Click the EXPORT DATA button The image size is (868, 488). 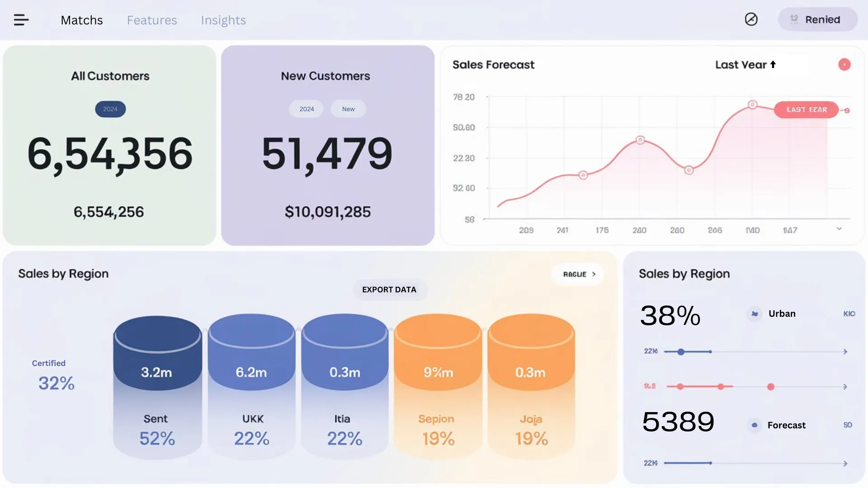389,290
